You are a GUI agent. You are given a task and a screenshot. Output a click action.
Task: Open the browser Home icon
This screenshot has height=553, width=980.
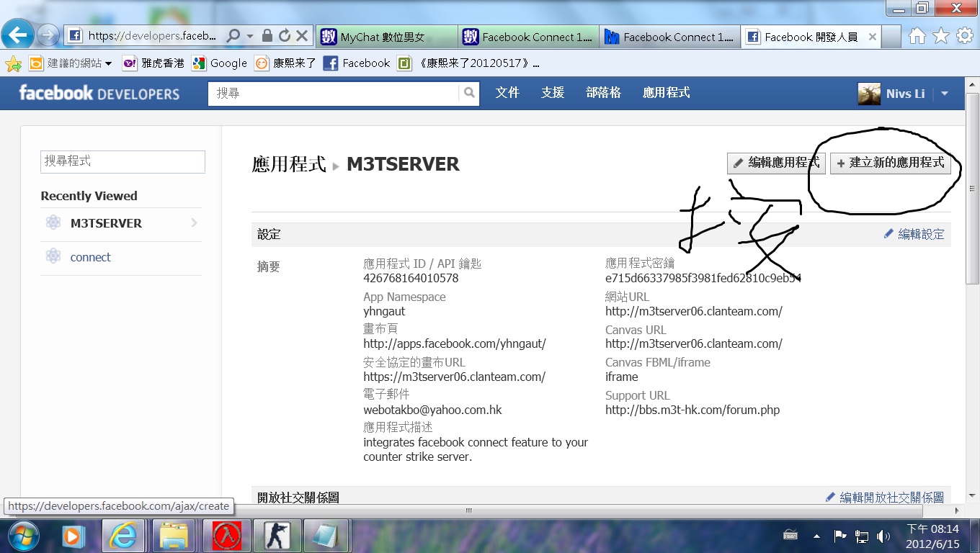pyautogui.click(x=917, y=35)
